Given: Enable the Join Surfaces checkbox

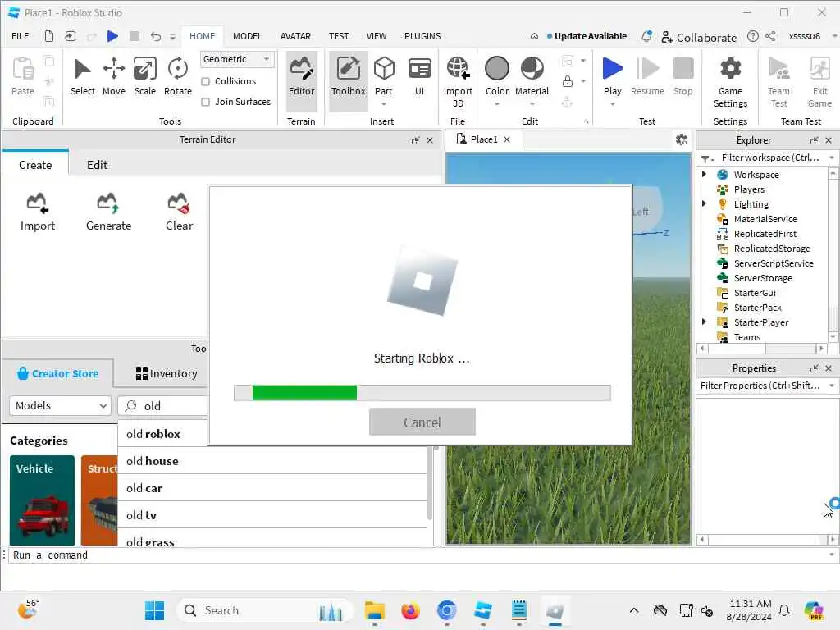Looking at the screenshot, I should (x=205, y=102).
